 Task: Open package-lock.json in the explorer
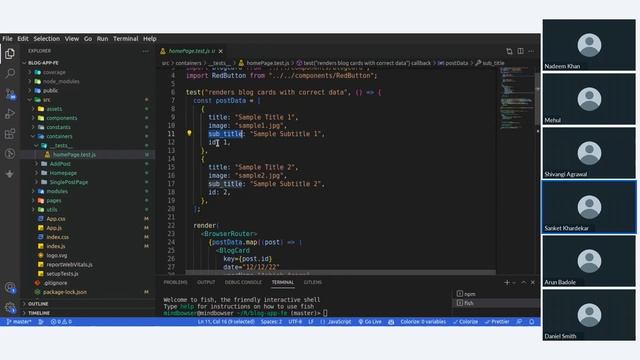pyautogui.click(x=64, y=292)
